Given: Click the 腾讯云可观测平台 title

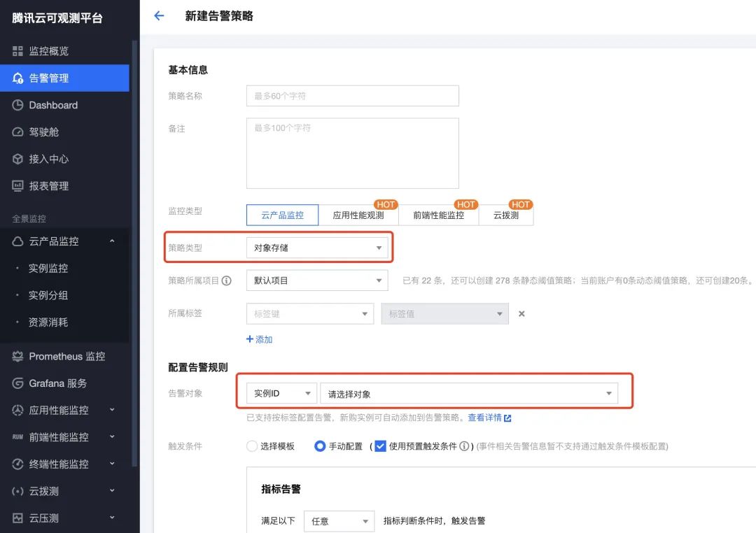Looking at the screenshot, I should tap(57, 18).
